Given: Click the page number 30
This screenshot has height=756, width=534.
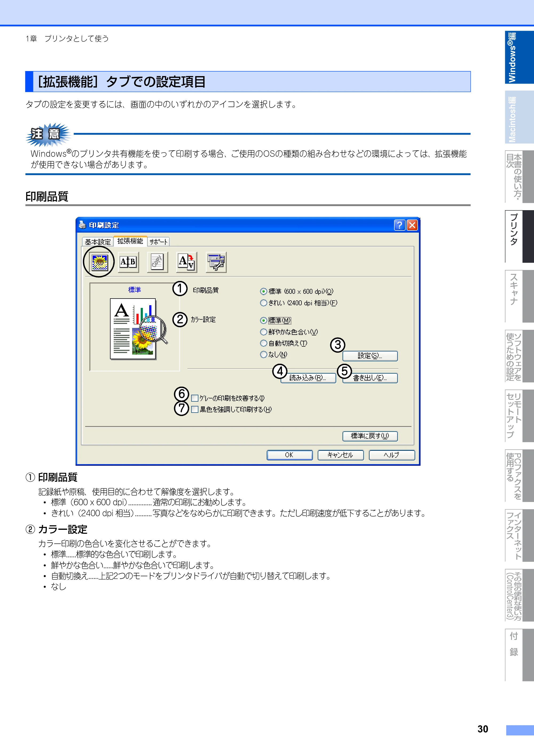Looking at the screenshot, I should (x=483, y=729).
